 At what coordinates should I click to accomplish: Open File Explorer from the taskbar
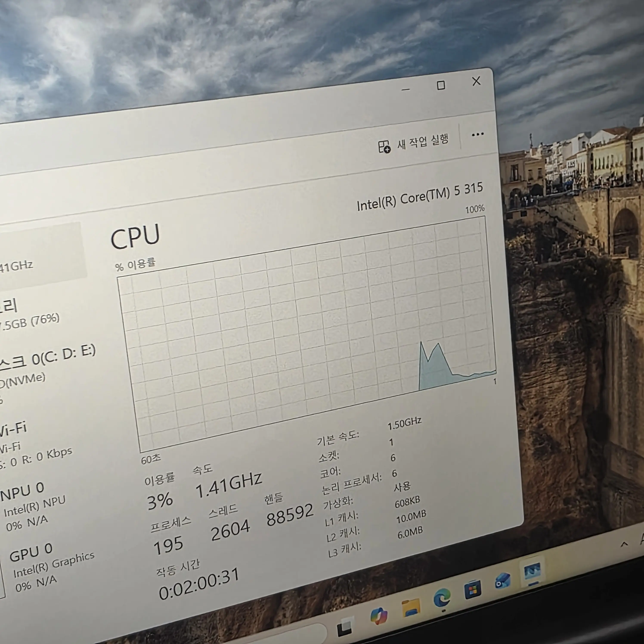(x=411, y=607)
